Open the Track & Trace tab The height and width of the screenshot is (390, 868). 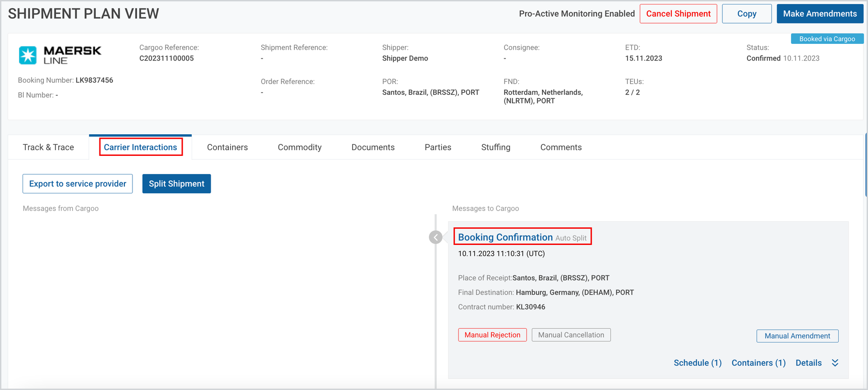[x=48, y=147]
